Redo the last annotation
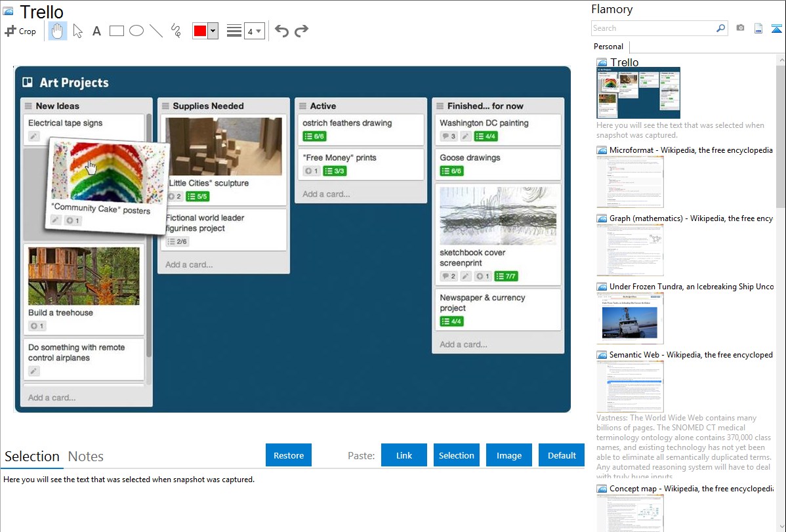This screenshot has height=532, width=786. point(301,31)
